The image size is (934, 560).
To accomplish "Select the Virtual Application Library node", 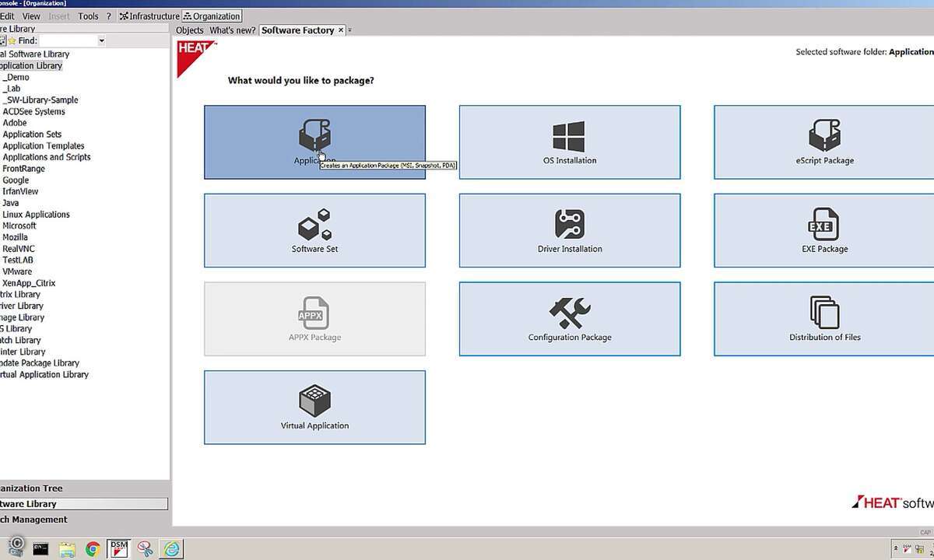I will 44,375.
